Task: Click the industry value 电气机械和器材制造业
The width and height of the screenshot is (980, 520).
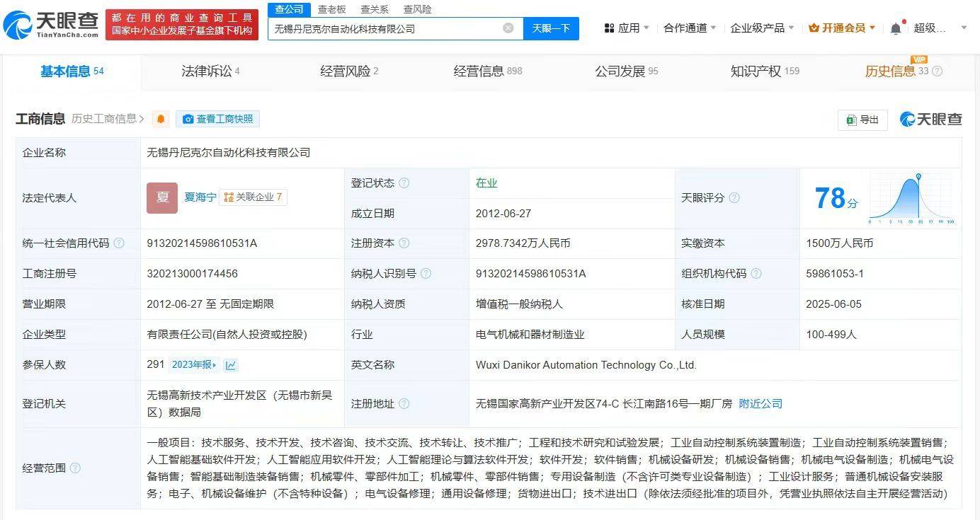Action: [x=530, y=335]
